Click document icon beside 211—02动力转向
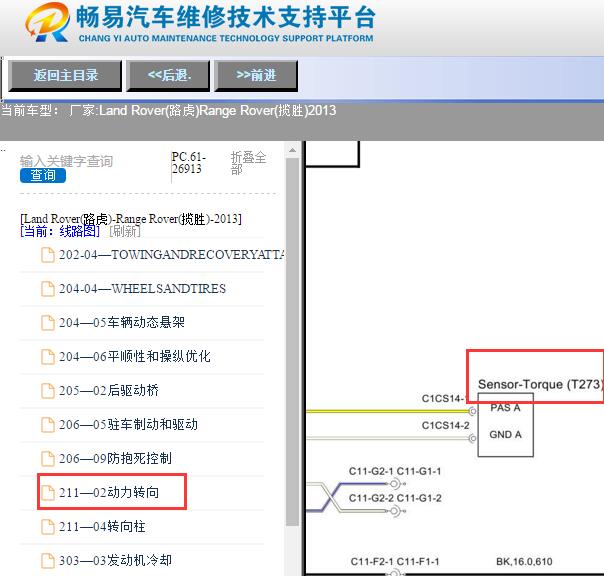This screenshot has height=576, width=604. 48,493
